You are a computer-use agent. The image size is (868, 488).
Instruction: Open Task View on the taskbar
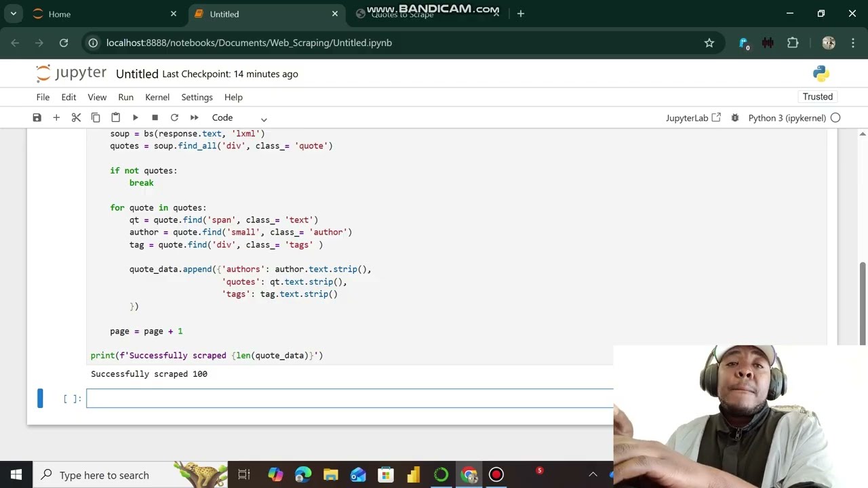(x=244, y=475)
